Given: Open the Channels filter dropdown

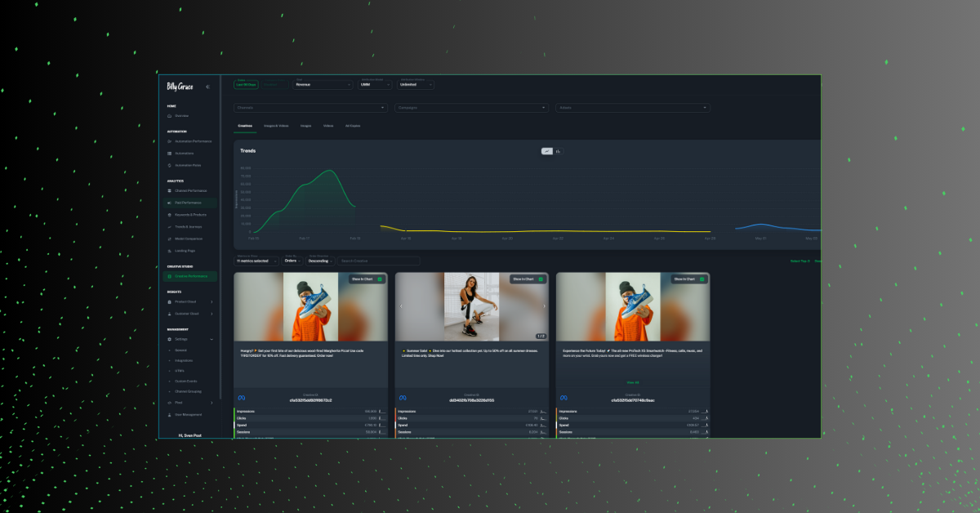Looking at the screenshot, I should click(310, 108).
